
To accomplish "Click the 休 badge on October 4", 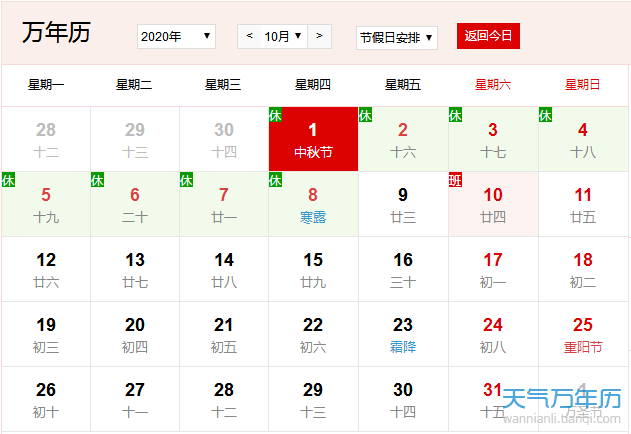I will tap(546, 115).
